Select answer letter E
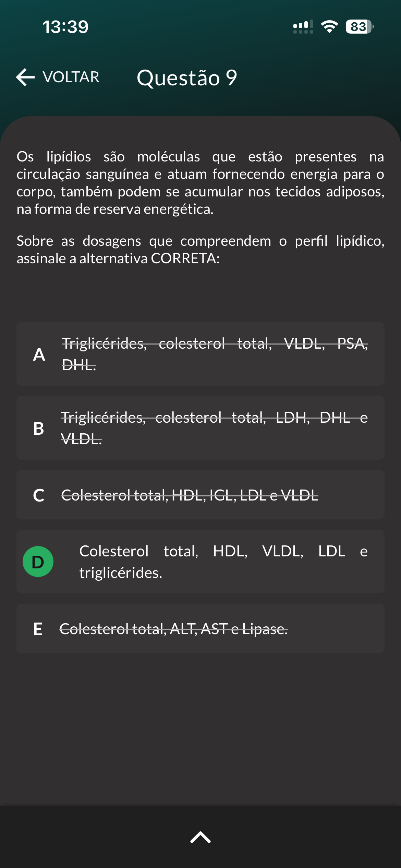This screenshot has height=868, width=401. coord(38,629)
